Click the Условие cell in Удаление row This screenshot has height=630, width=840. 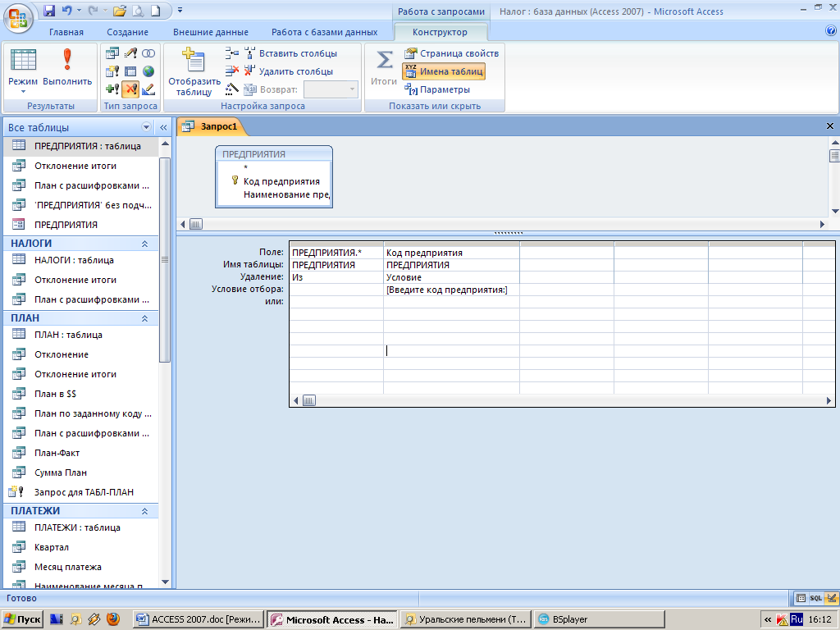coord(452,277)
